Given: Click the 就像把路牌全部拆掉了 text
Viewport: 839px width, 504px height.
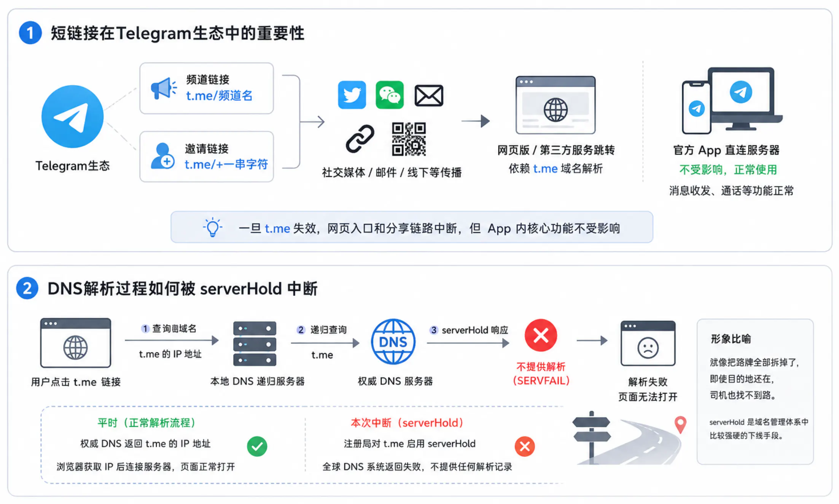Looking at the screenshot, I should pos(755,362).
